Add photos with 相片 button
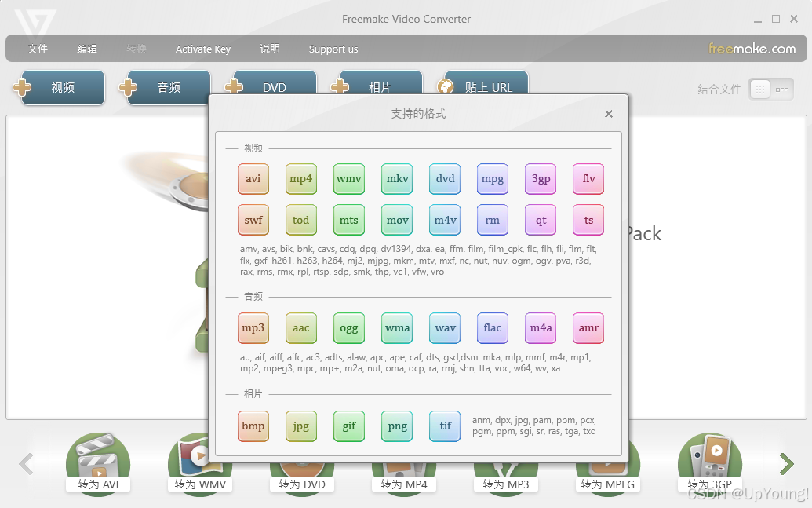This screenshot has width=812, height=508. 377,83
